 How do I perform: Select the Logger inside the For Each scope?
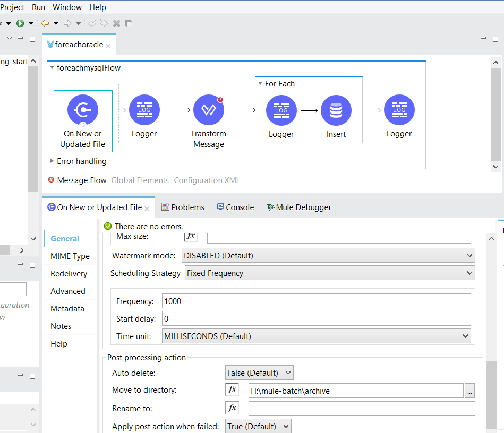[281, 110]
